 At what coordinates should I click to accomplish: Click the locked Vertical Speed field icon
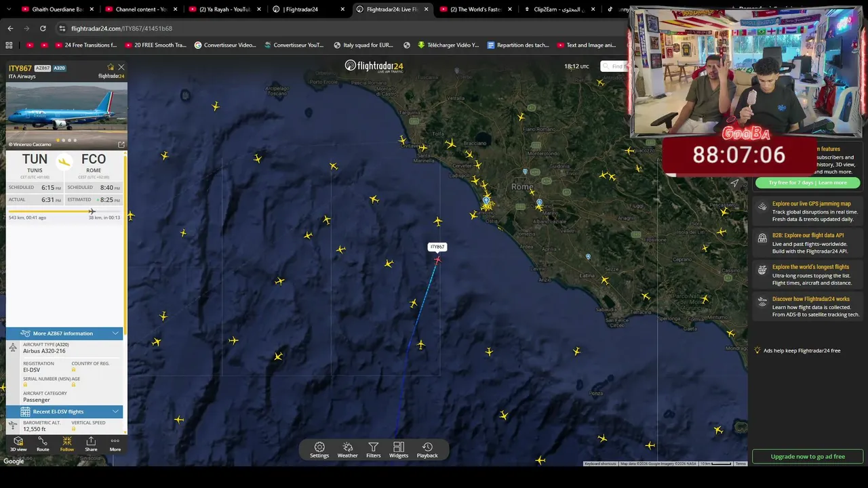coord(73,429)
